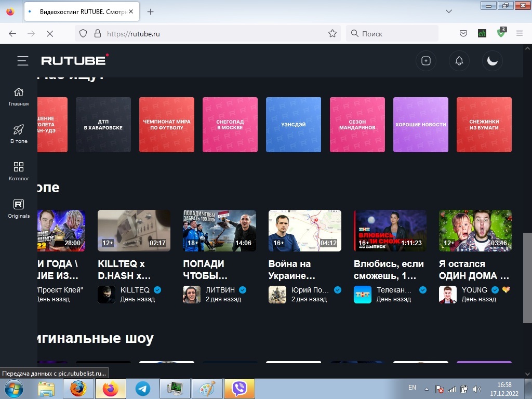Open RUTUBE Originals from the sidebar
Viewport: 532px width, 399px height.
click(x=18, y=208)
